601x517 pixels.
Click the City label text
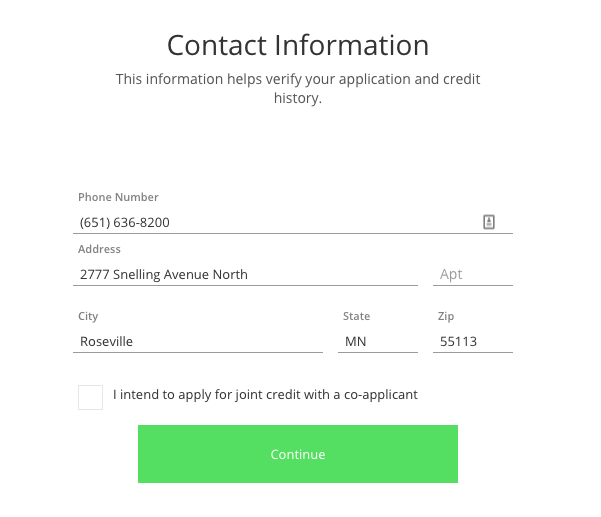click(x=88, y=316)
